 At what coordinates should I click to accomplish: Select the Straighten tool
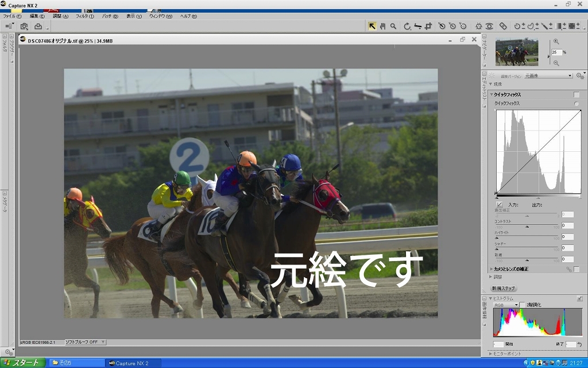point(418,26)
